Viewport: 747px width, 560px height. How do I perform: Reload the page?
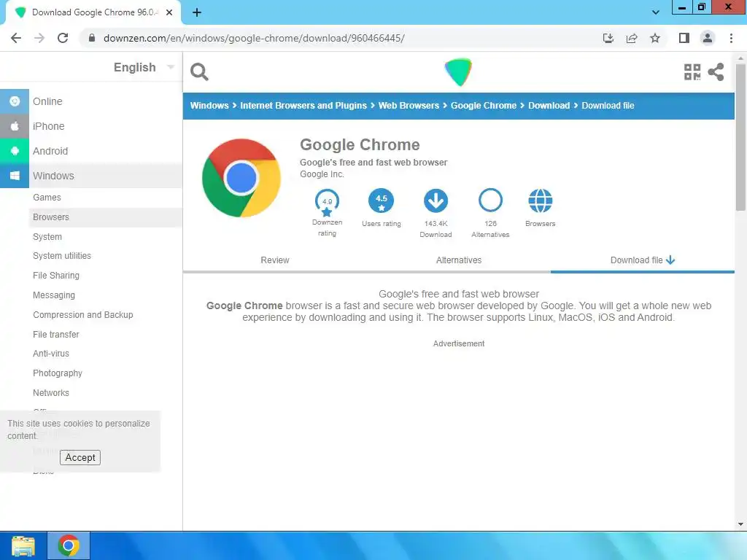(63, 38)
